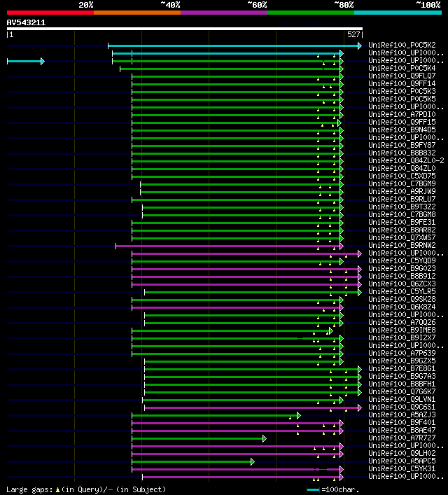Image resolution: width=448 pixels, height=495 pixels.
Task: Click the 527 query end position label
Action: 353,34
